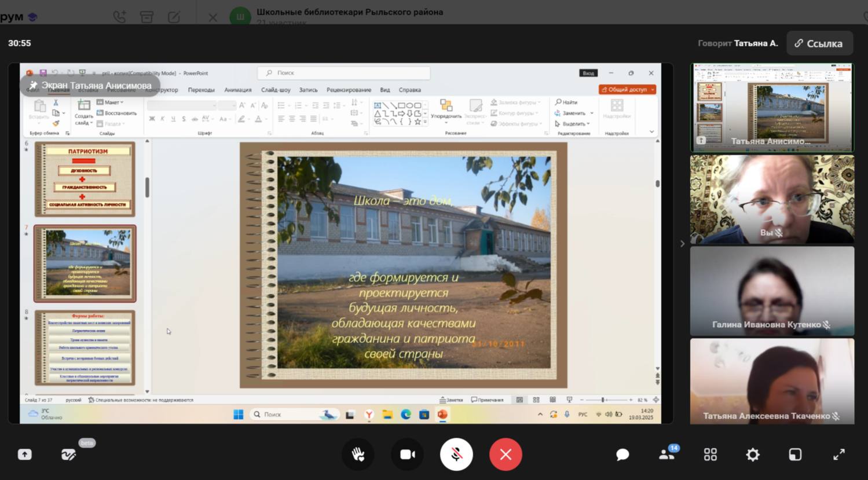Copy the call Ссылка link
Image resolution: width=868 pixels, height=480 pixels.
[819, 43]
